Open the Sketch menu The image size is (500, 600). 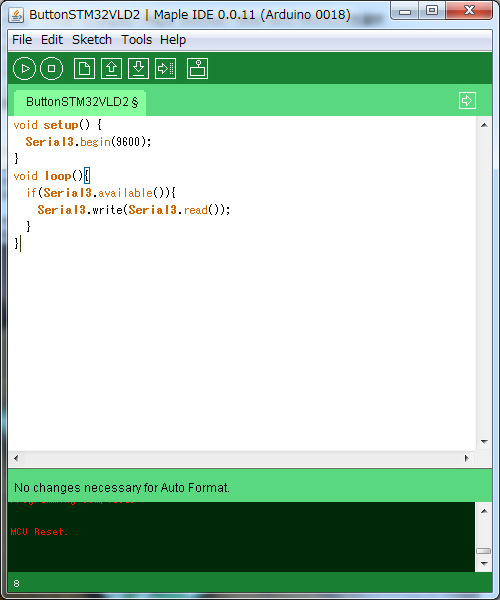[x=92, y=39]
